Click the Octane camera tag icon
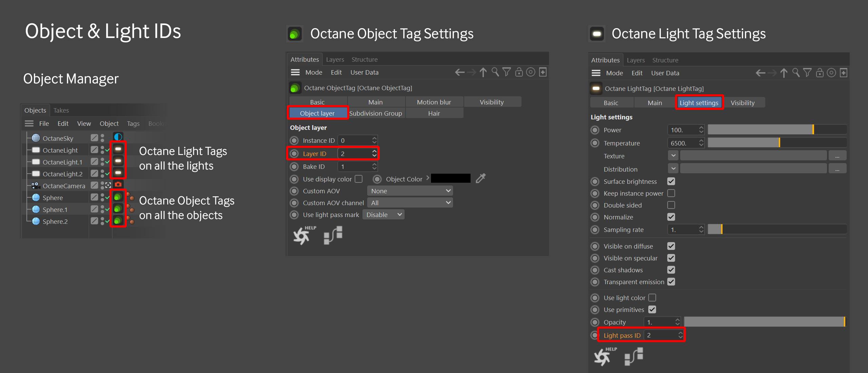The image size is (868, 373). [118, 185]
